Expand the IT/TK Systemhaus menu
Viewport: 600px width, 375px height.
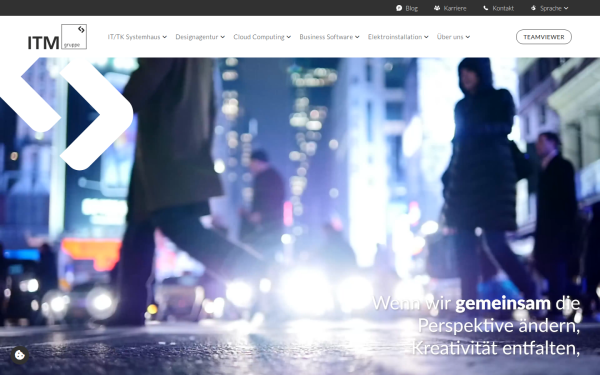[x=137, y=37]
